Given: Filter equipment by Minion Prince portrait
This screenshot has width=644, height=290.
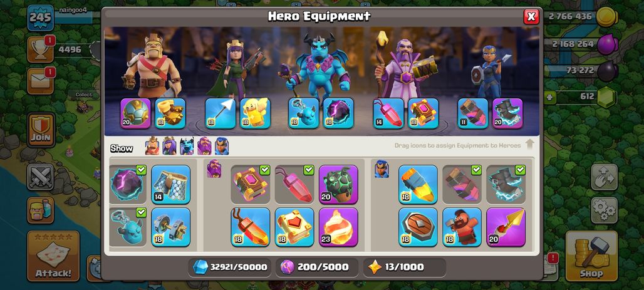Looking at the screenshot, I should pyautogui.click(x=187, y=146).
